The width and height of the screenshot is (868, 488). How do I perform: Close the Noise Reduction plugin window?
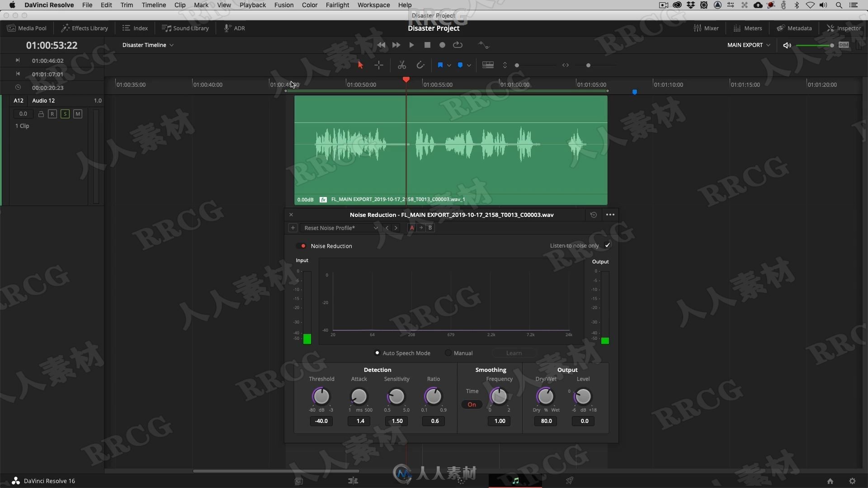[x=291, y=215]
